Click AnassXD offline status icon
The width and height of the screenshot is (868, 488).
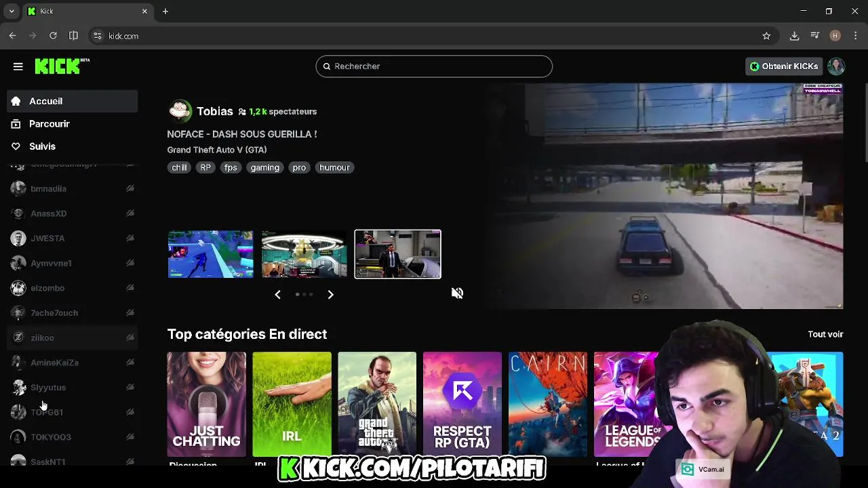tap(130, 213)
